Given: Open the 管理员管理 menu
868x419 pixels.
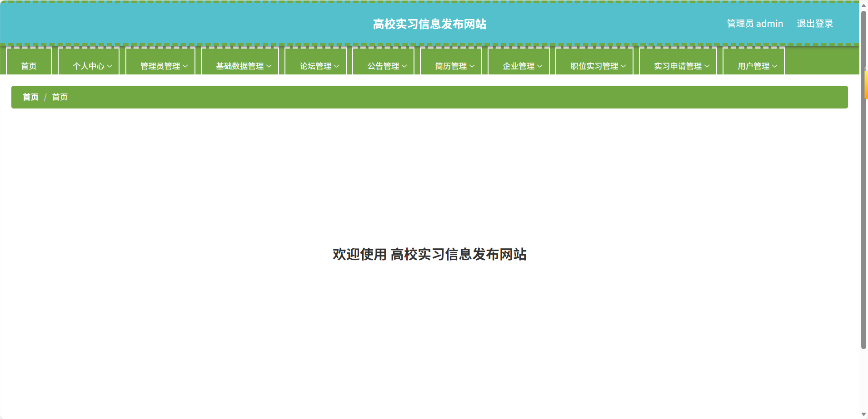Looking at the screenshot, I should pyautogui.click(x=160, y=61).
